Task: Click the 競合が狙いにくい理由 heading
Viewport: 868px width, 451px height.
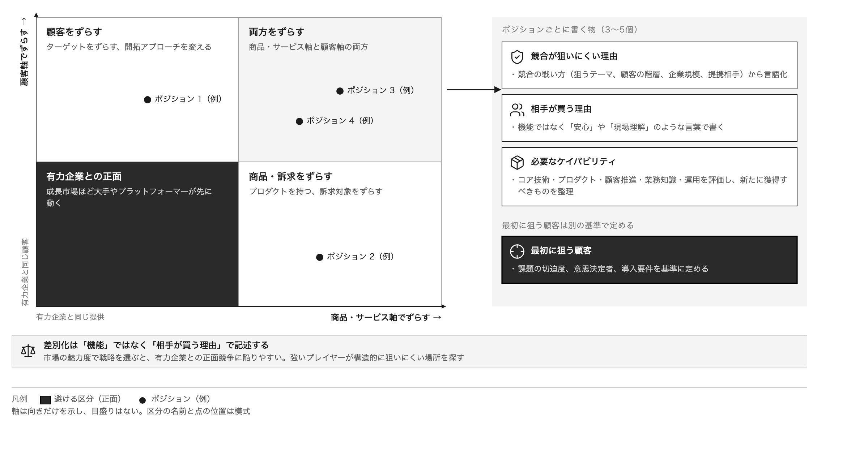Action: pyautogui.click(x=574, y=56)
